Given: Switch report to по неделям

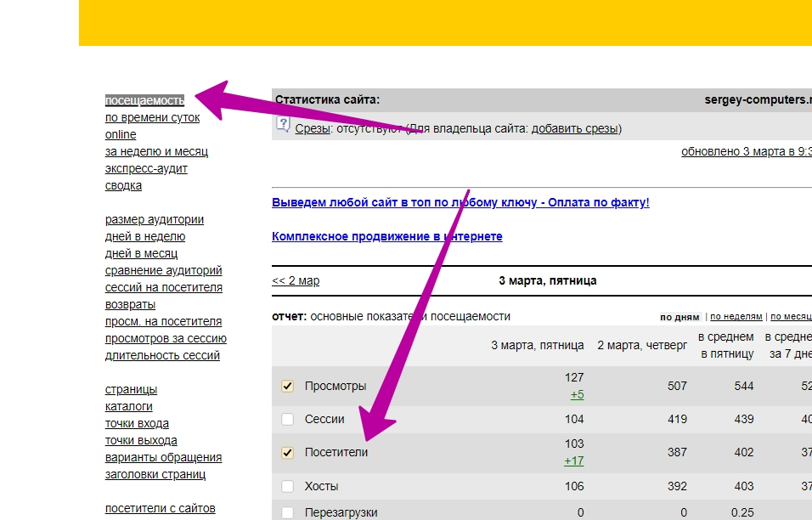Looking at the screenshot, I should tap(736, 316).
